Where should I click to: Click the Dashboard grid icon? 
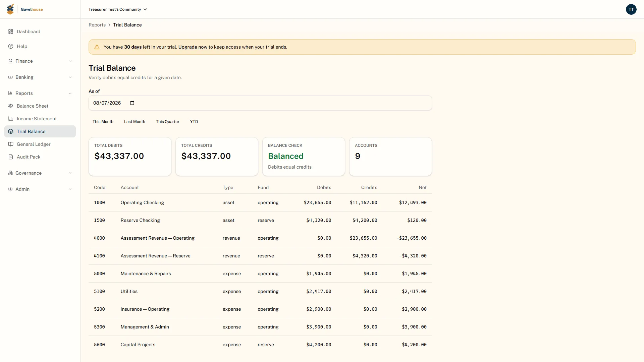11,32
